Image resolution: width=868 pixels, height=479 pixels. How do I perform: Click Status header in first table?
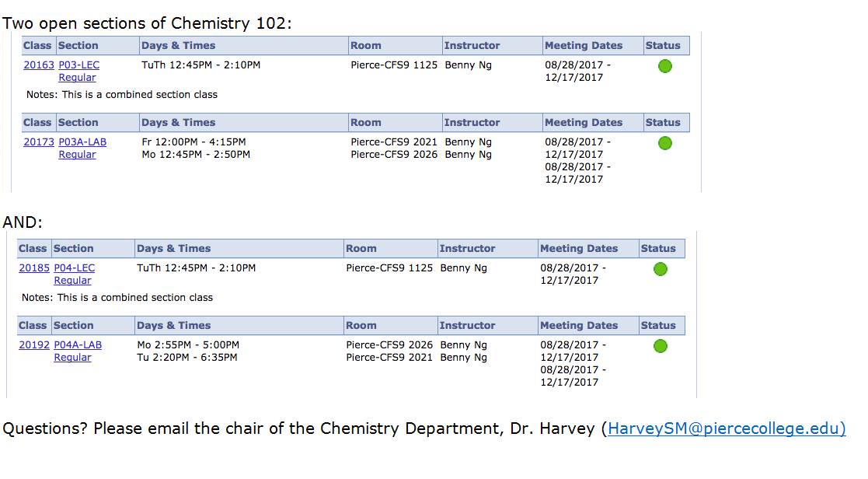[663, 46]
